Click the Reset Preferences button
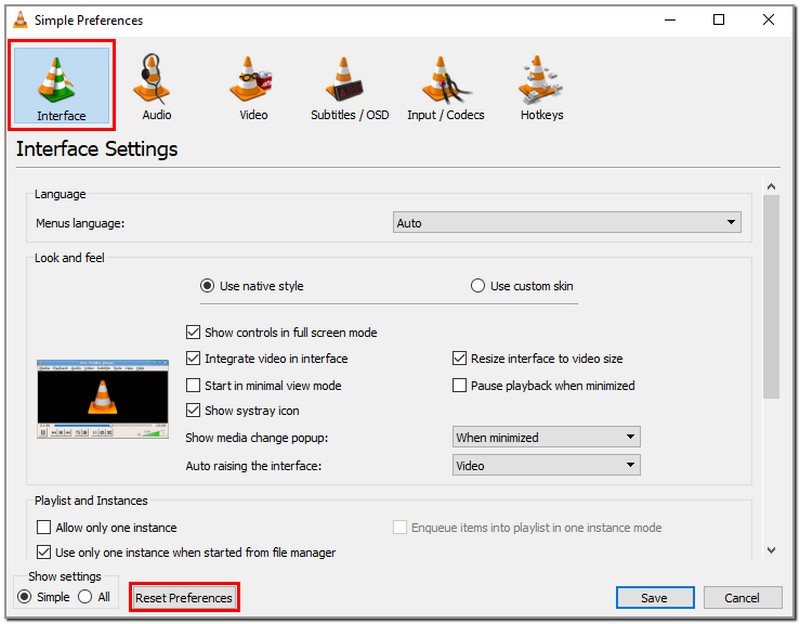800x624 pixels. (184, 597)
